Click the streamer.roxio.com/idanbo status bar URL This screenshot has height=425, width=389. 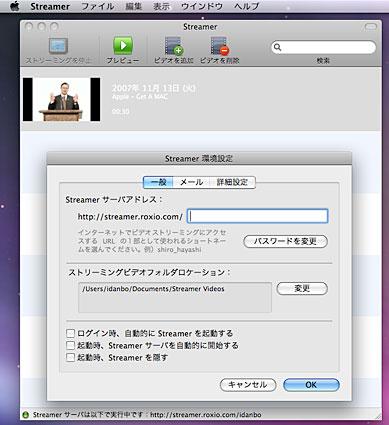[x=206, y=415]
